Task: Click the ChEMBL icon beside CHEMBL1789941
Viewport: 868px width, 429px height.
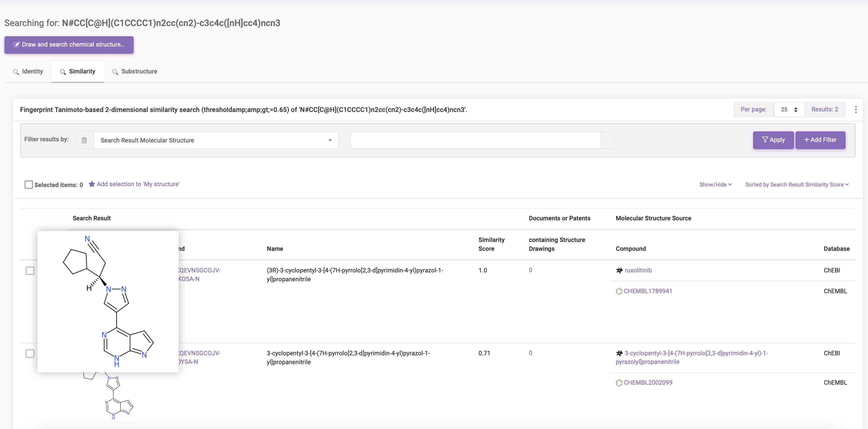Action: tap(619, 291)
